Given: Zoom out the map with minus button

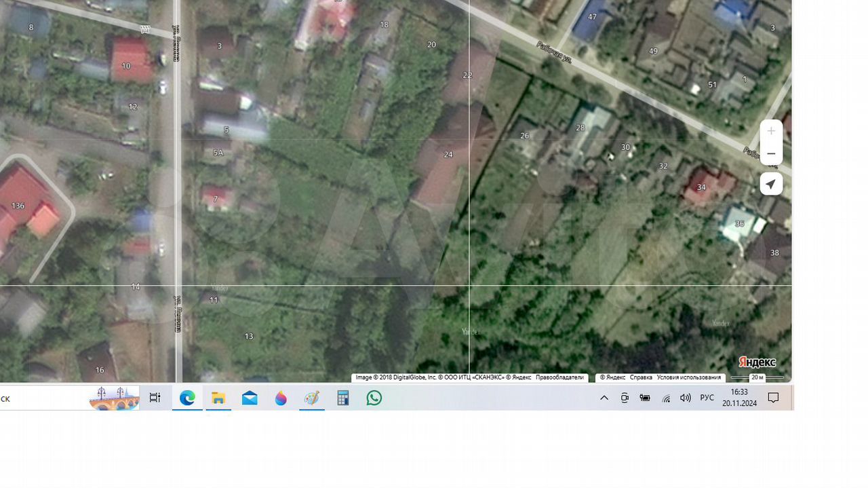Looking at the screenshot, I should pyautogui.click(x=771, y=154).
